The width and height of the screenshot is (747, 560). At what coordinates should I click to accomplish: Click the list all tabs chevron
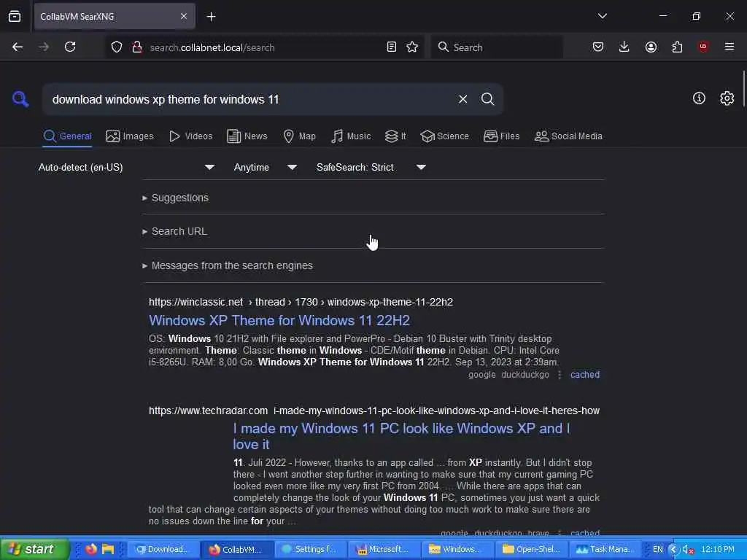click(602, 16)
